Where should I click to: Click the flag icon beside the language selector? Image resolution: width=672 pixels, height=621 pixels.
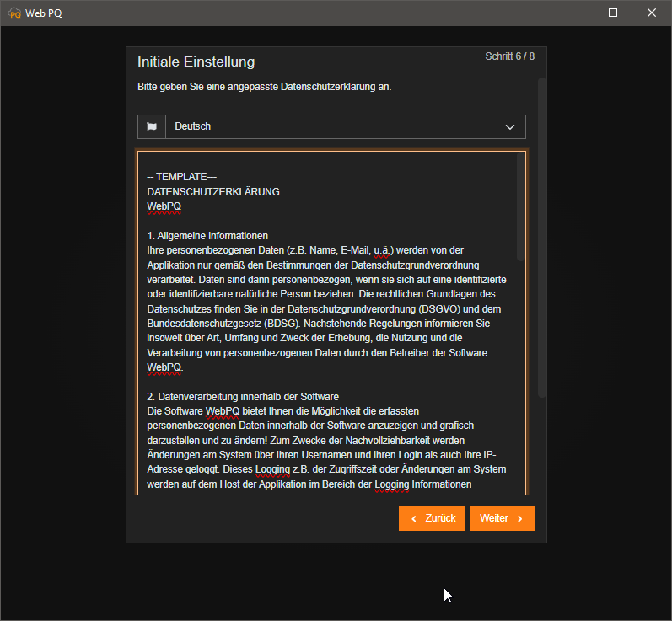tap(152, 126)
